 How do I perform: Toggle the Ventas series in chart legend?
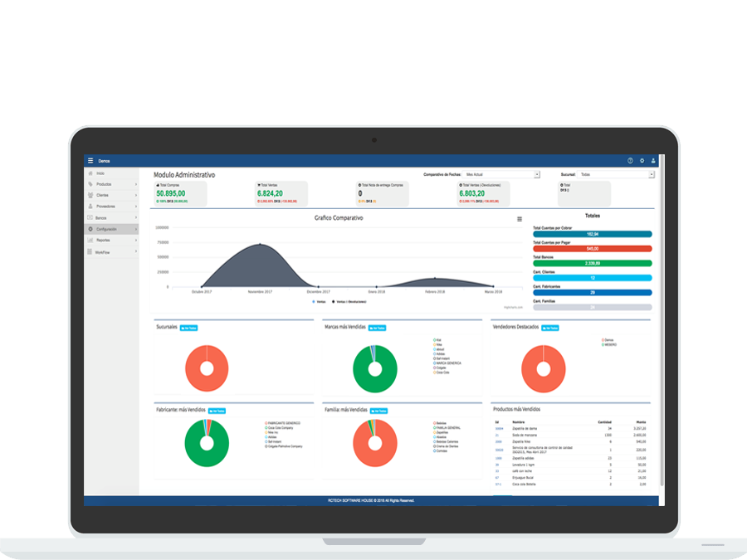(319, 301)
